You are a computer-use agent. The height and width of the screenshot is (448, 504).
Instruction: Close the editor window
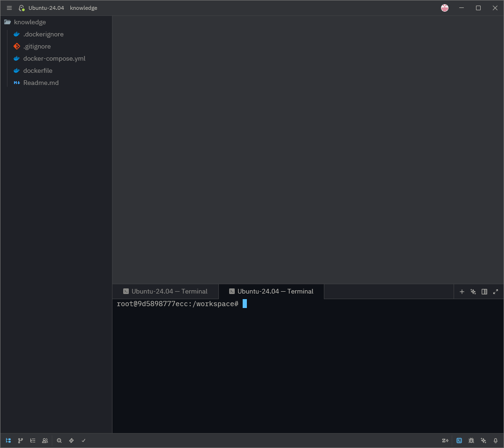(495, 8)
